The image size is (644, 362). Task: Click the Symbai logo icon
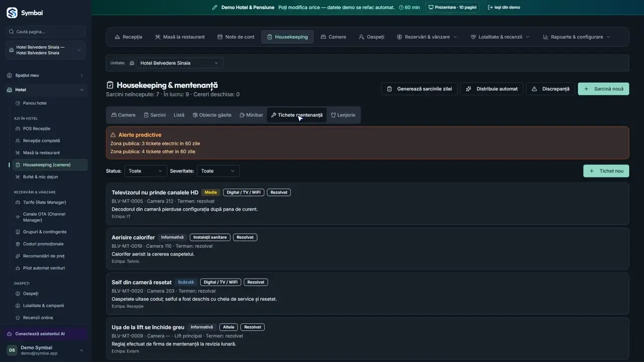[x=12, y=13]
